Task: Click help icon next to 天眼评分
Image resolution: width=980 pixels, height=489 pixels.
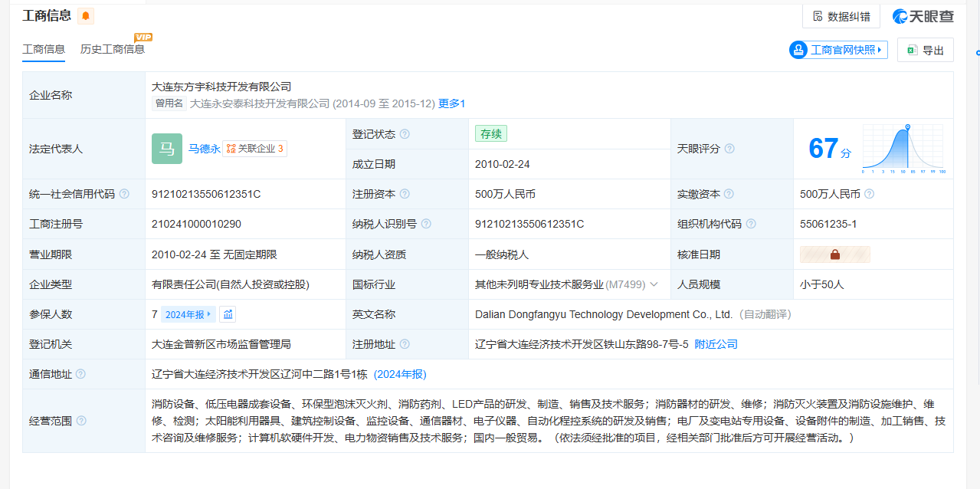Action: tap(729, 149)
